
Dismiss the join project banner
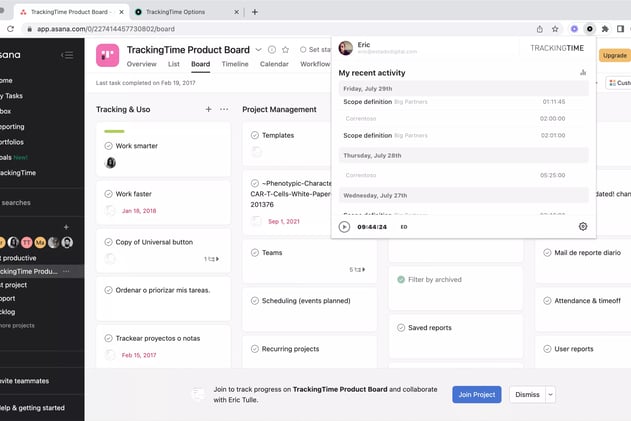pyautogui.click(x=527, y=395)
